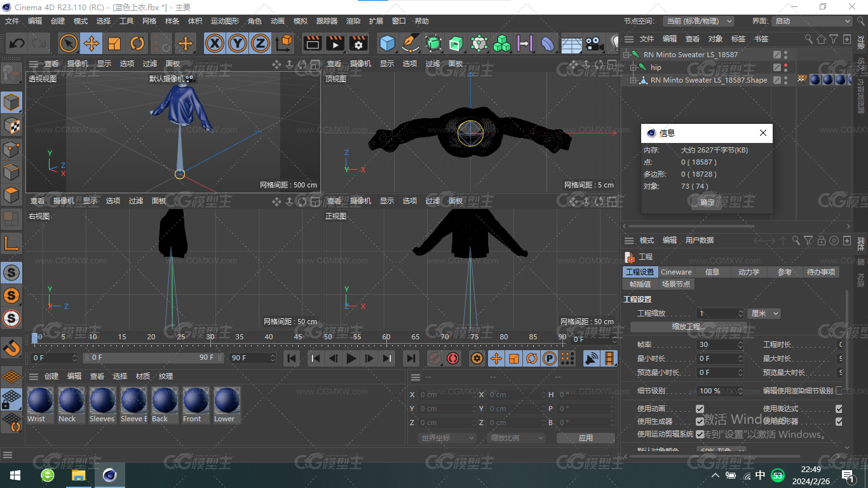Click the axis L-shaped icon in sidebar
Screen dimensions: 868x488
pyautogui.click(x=11, y=243)
